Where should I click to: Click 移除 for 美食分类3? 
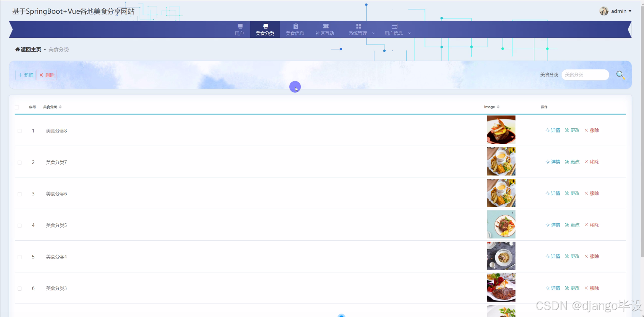point(592,288)
